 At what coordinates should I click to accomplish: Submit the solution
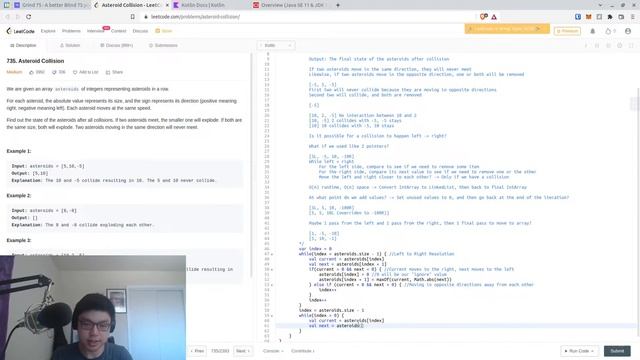click(x=617, y=351)
